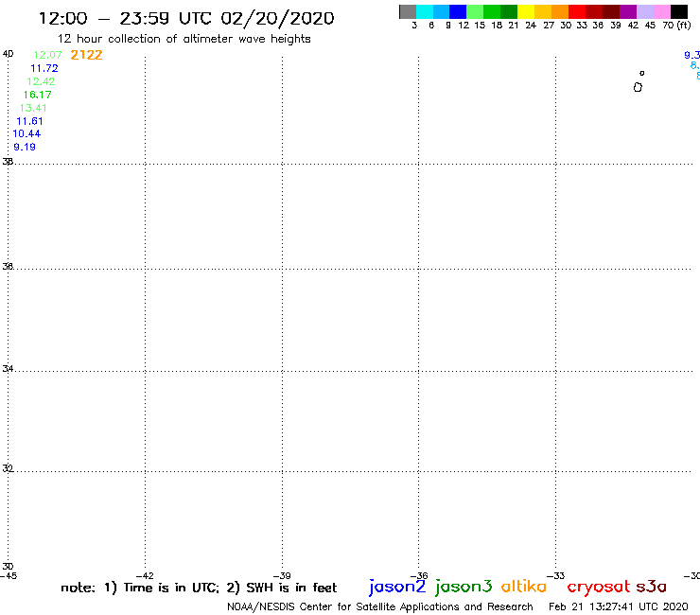The height and width of the screenshot is (615, 700).
Task: Click the black swatch ending the legend
Action: 679,11
